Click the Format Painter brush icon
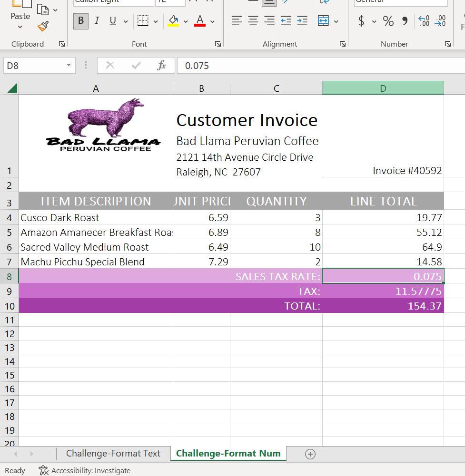Viewport: 465px width, 476px height. pyautogui.click(x=43, y=27)
